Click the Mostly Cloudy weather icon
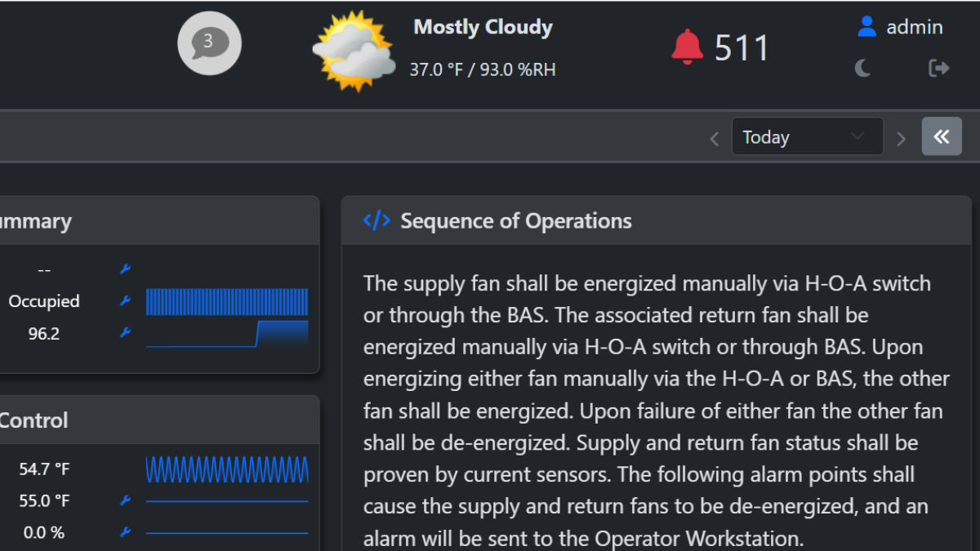The height and width of the screenshot is (551, 980). coord(353,49)
